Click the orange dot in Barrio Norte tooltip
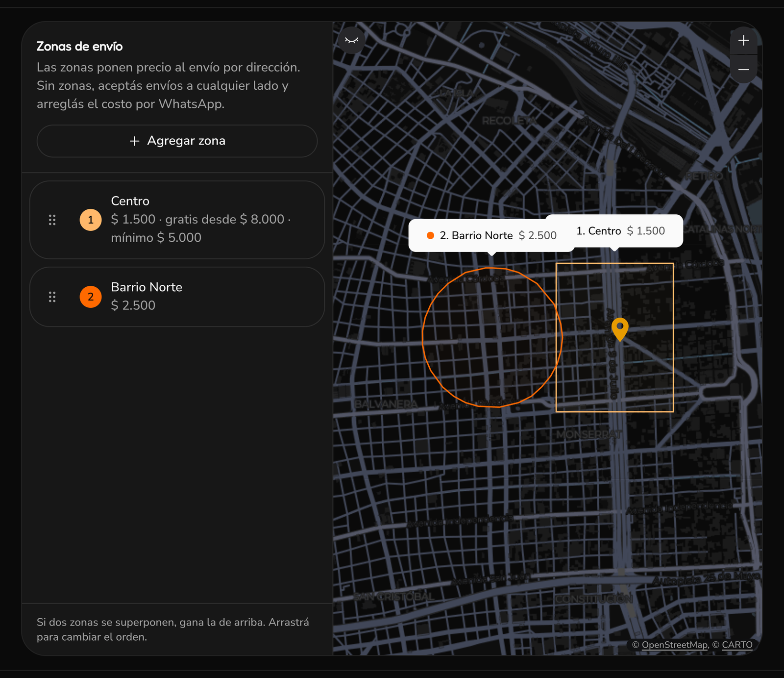Image resolution: width=784 pixels, height=678 pixels. (430, 235)
